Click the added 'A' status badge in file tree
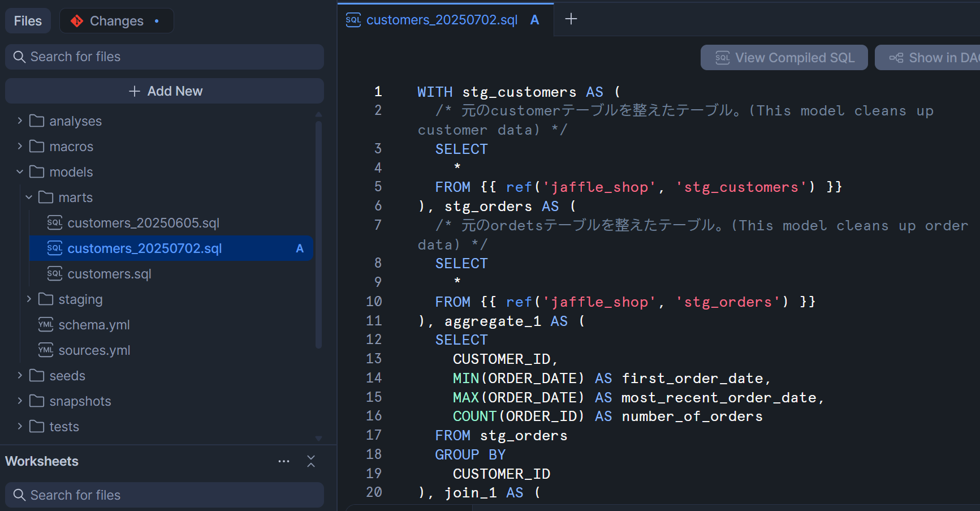This screenshot has height=511, width=980. pyautogui.click(x=300, y=248)
